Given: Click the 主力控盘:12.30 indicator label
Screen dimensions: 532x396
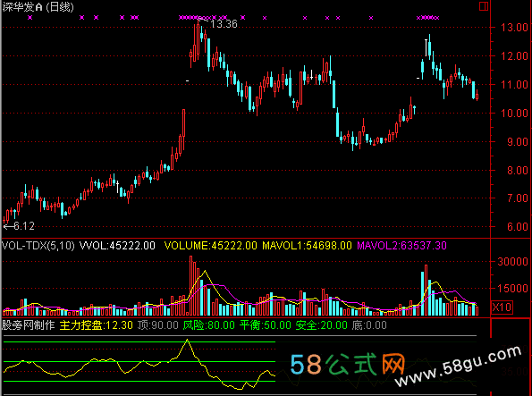Looking at the screenshot, I should pyautogui.click(x=96, y=325).
